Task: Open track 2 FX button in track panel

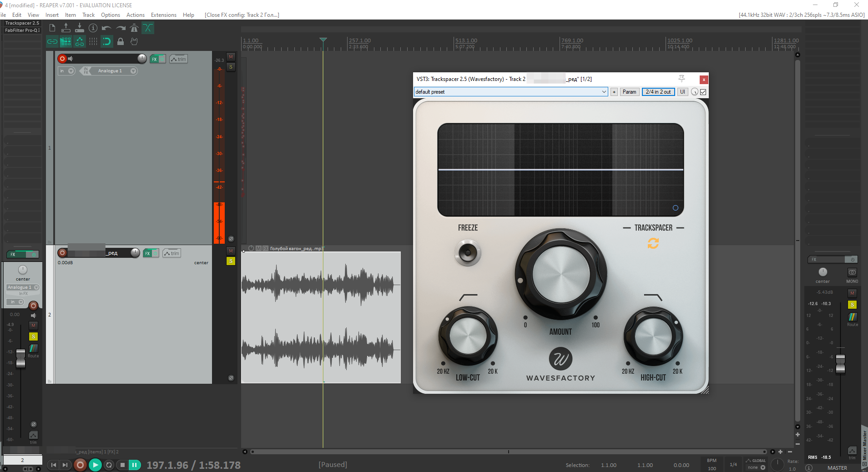Action: (x=147, y=253)
